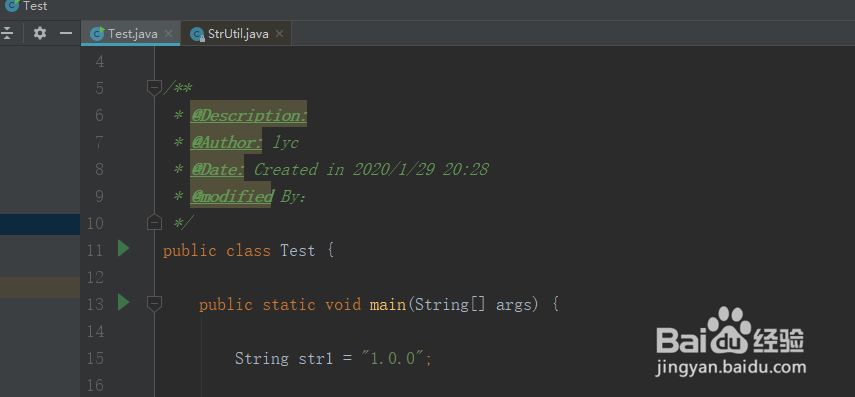The image size is (855, 397).
Task: Close the Test.java tab
Action: [168, 34]
